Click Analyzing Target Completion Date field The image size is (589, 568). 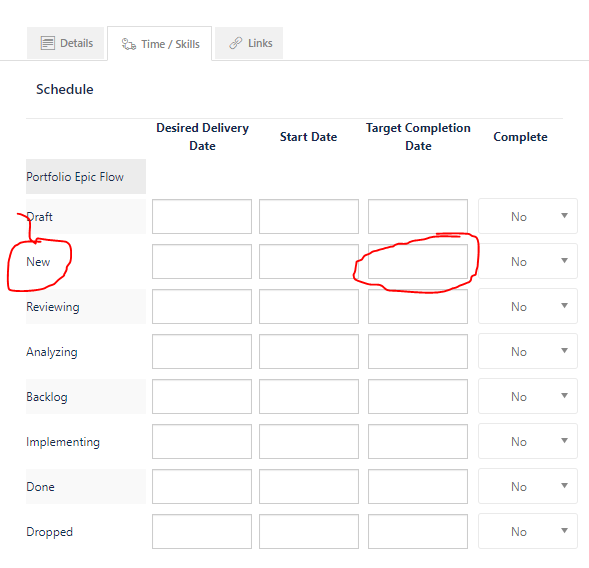418,352
